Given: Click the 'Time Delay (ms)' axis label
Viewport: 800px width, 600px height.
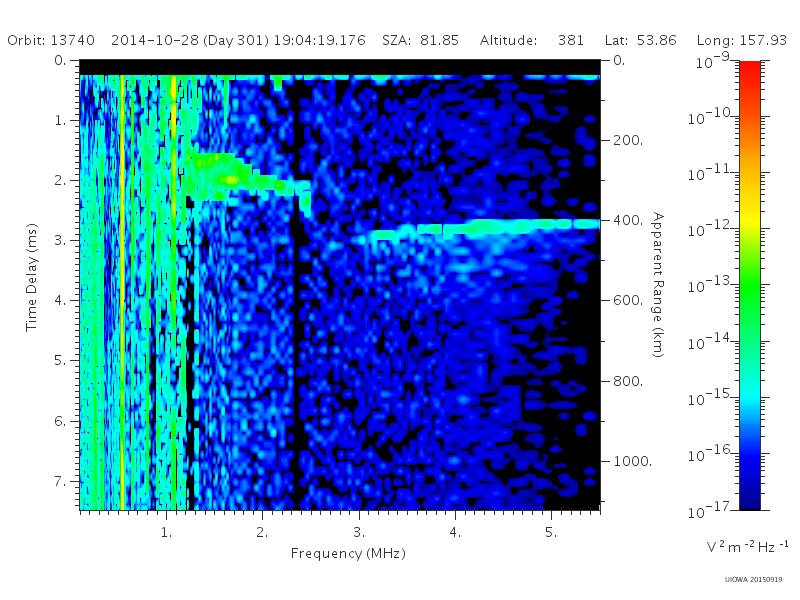Looking at the screenshot, I should 32,277.
